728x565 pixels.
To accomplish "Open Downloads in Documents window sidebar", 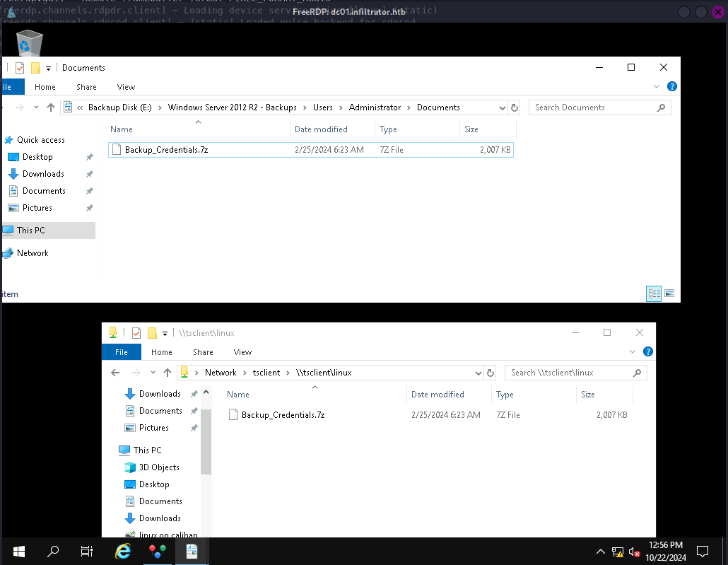I will 43,174.
